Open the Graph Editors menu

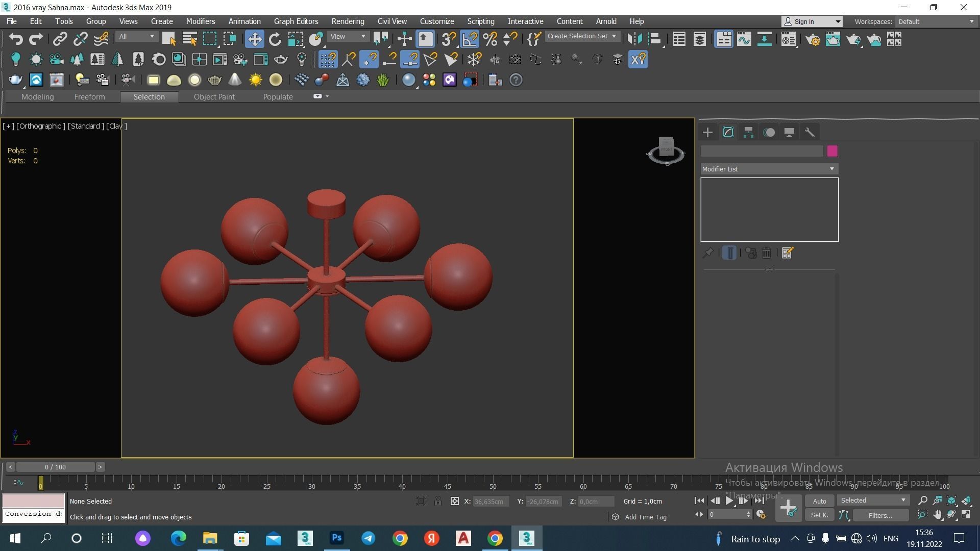tap(296, 21)
